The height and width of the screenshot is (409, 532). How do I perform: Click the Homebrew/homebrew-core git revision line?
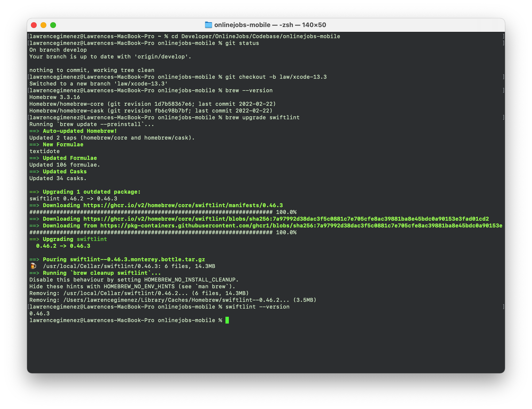click(x=153, y=104)
